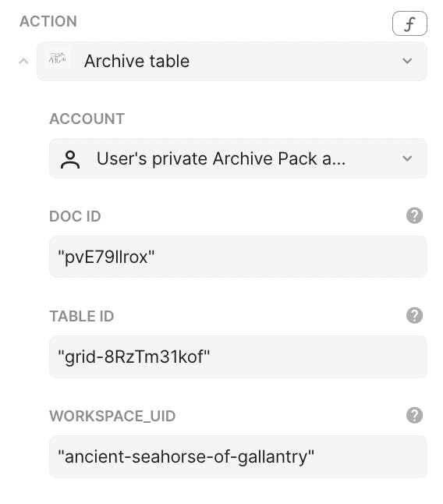Click empty area in DOC ID input box
This screenshot has width=443, height=504.
[x=289, y=257]
